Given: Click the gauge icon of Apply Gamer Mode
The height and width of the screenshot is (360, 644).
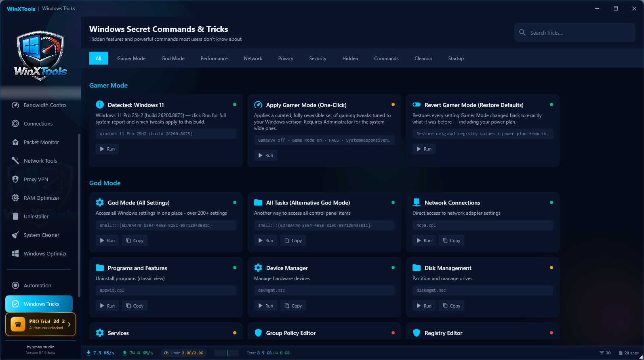Looking at the screenshot, I should click(x=258, y=105).
